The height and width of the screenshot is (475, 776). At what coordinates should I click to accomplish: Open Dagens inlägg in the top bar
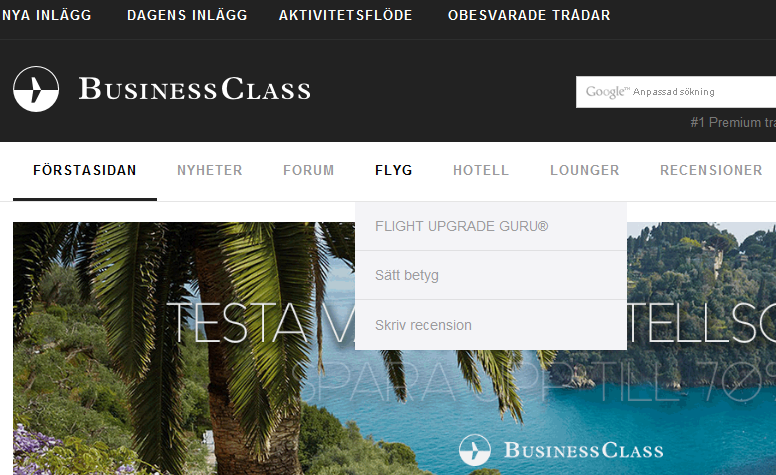click(x=187, y=15)
